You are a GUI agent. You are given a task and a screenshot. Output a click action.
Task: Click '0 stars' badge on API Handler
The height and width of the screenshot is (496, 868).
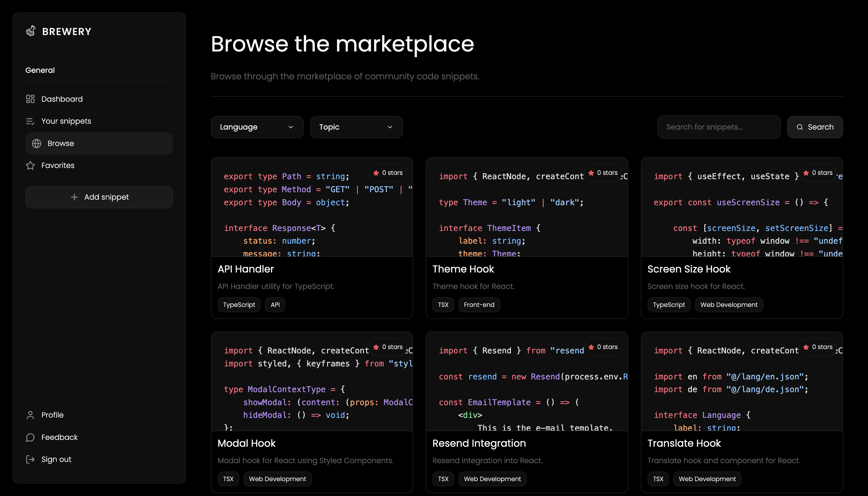[388, 173]
